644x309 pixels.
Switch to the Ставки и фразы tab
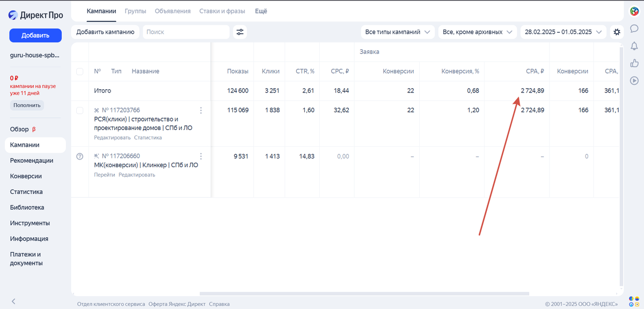coord(222,11)
